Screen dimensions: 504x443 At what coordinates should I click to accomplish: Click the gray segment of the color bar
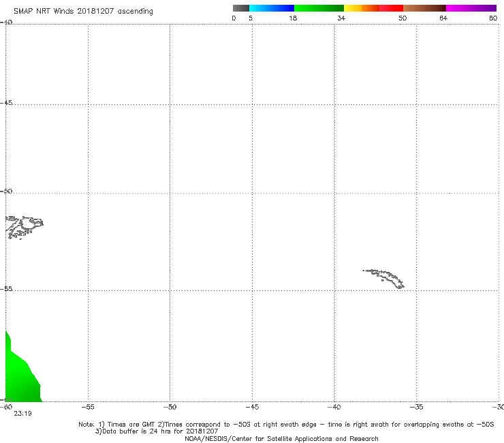coord(241,8)
